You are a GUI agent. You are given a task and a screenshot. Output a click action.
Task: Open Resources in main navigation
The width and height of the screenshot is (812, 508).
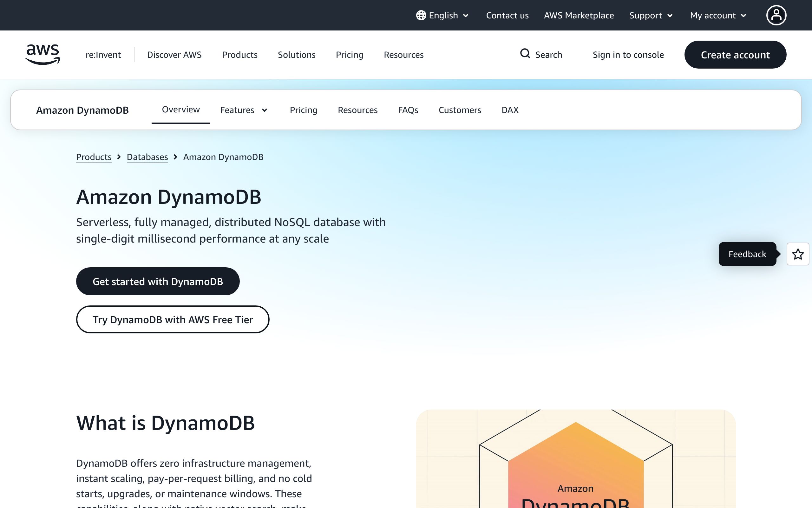403,55
